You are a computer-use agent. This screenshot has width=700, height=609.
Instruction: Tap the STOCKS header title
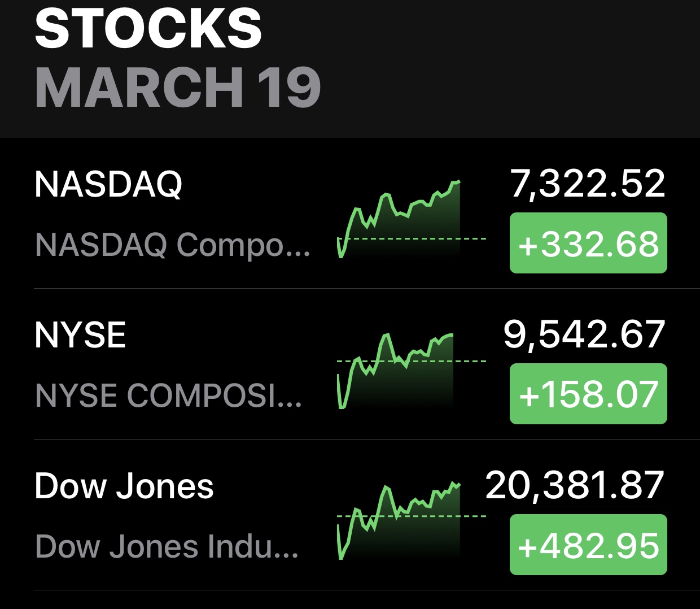[148, 29]
